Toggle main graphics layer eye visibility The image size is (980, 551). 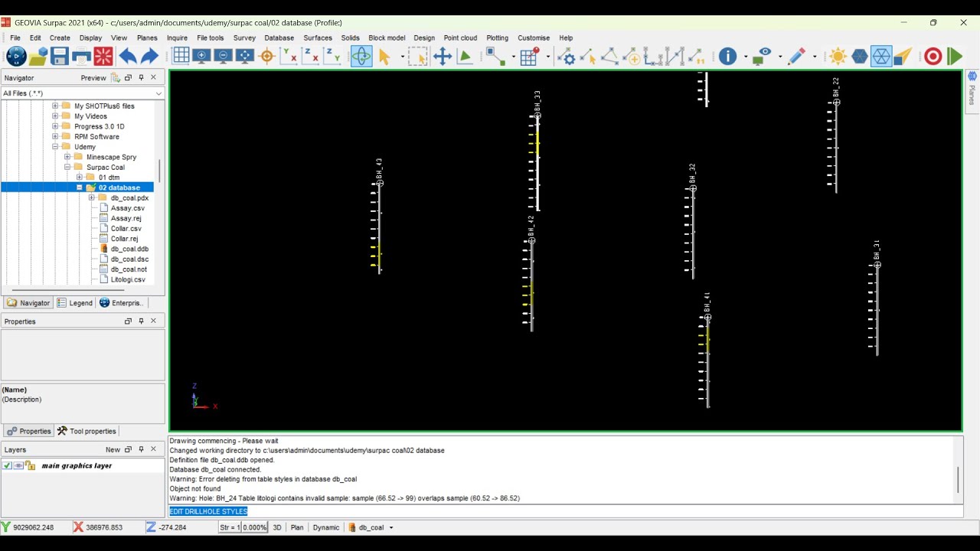(x=18, y=465)
